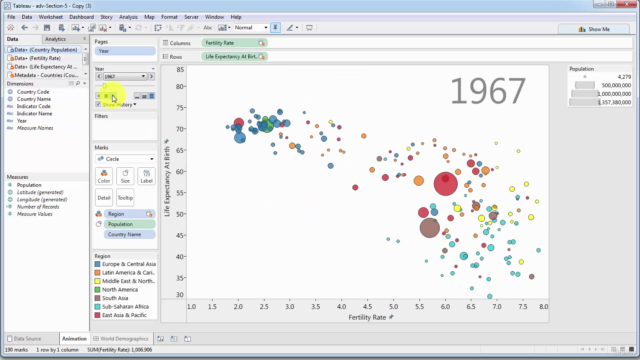The width and height of the screenshot is (640, 360).
Task: Toggle the Fix Axes pin icon
Action: coord(276,28)
